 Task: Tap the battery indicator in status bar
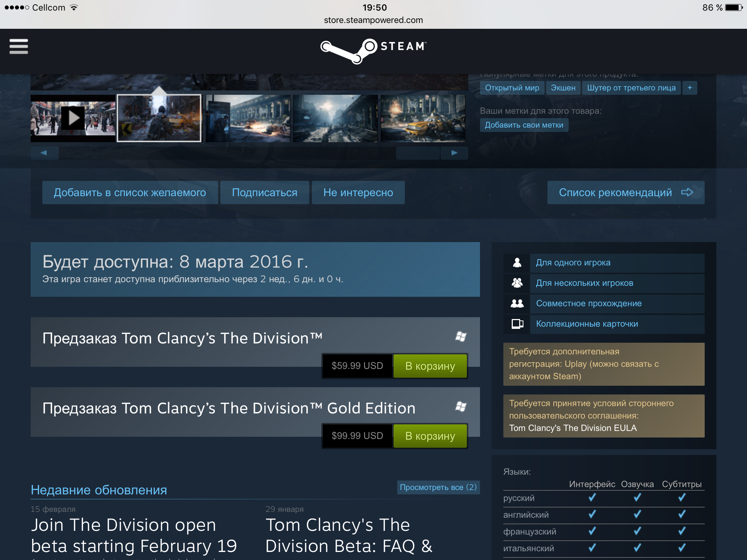point(734,8)
